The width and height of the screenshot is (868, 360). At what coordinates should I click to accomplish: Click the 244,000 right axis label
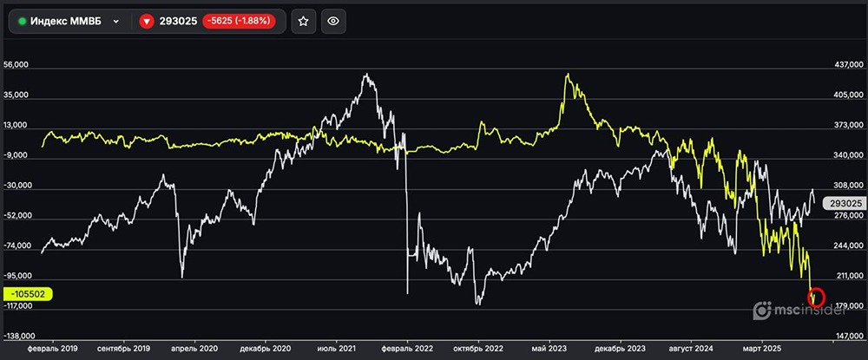click(x=850, y=246)
